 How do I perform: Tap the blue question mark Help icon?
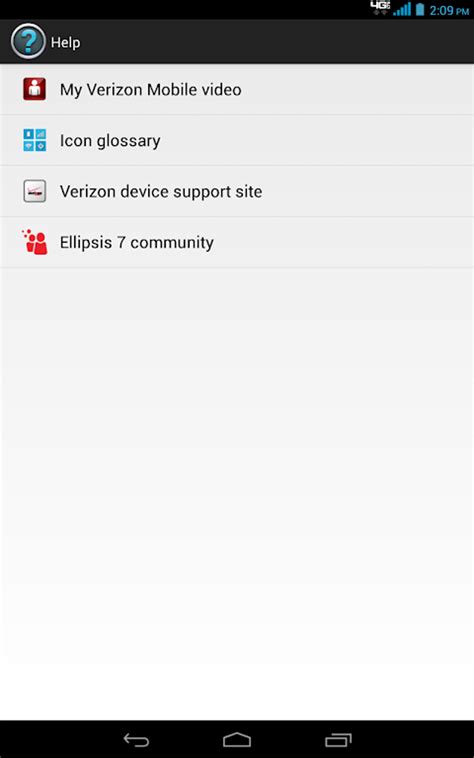(28, 42)
